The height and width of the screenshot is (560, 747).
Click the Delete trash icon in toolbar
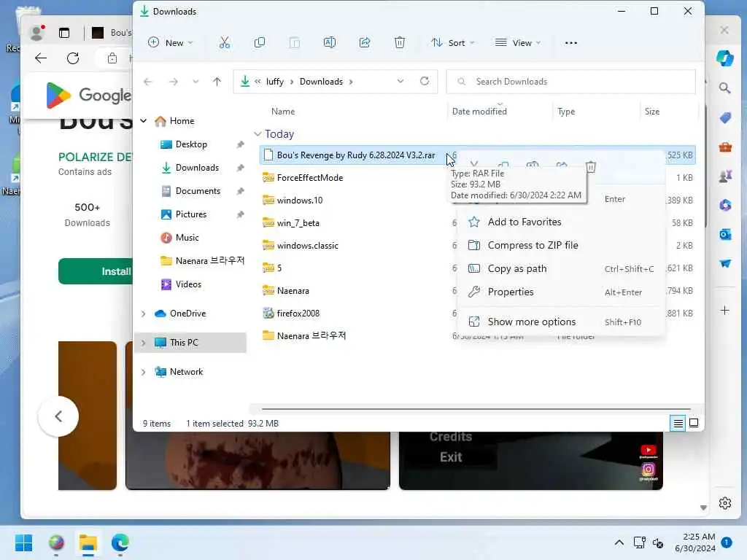400,43
